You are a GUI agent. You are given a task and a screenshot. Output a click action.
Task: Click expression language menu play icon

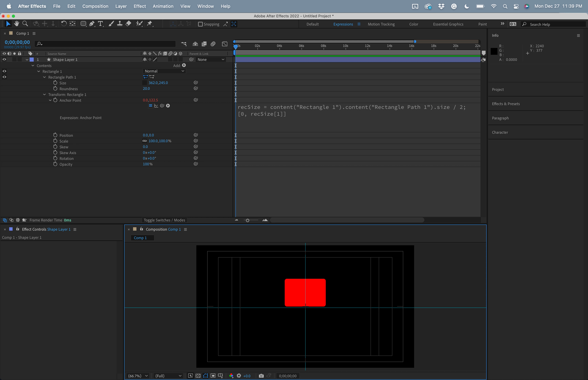(x=168, y=106)
